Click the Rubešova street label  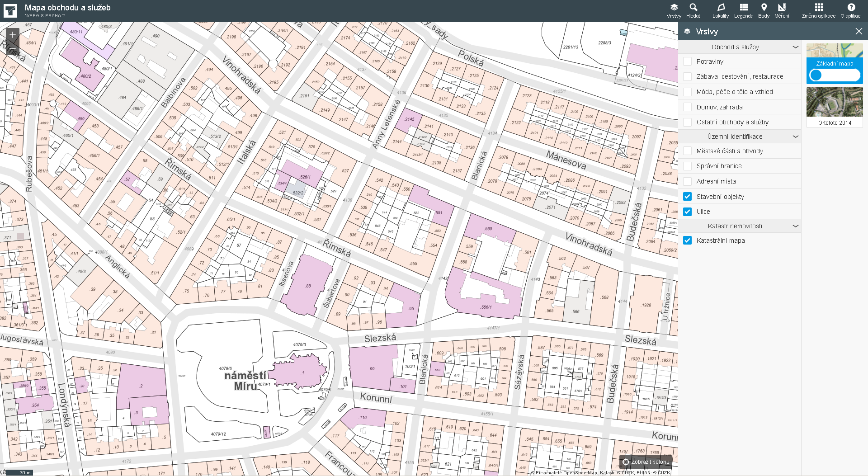29,174
